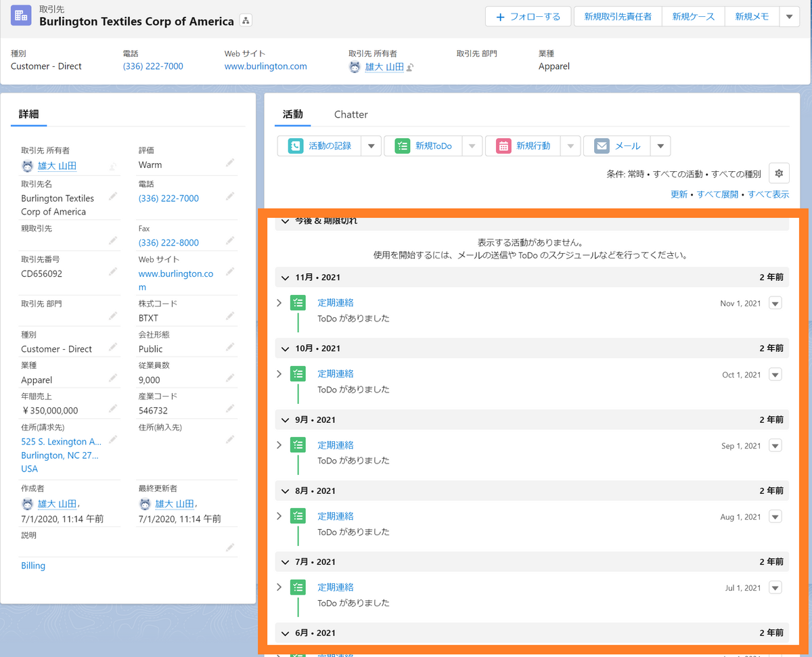This screenshot has height=657, width=812.
Task: Edit Fax field with its pencil icon
Action: point(231,241)
